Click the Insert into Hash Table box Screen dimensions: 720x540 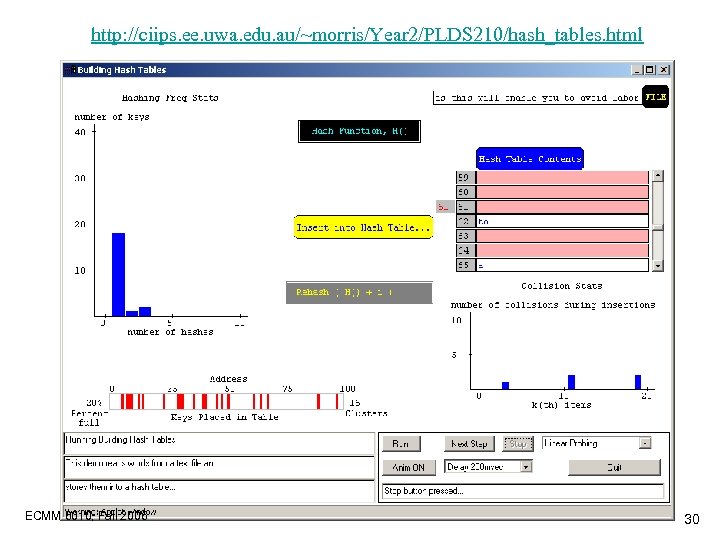(x=363, y=227)
